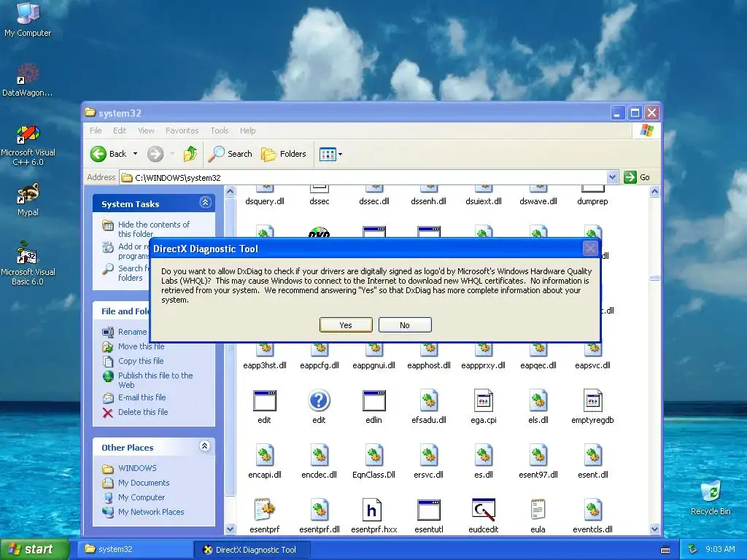Select the EqnClass.Dll file icon
The height and width of the screenshot is (560, 747).
coord(374,456)
